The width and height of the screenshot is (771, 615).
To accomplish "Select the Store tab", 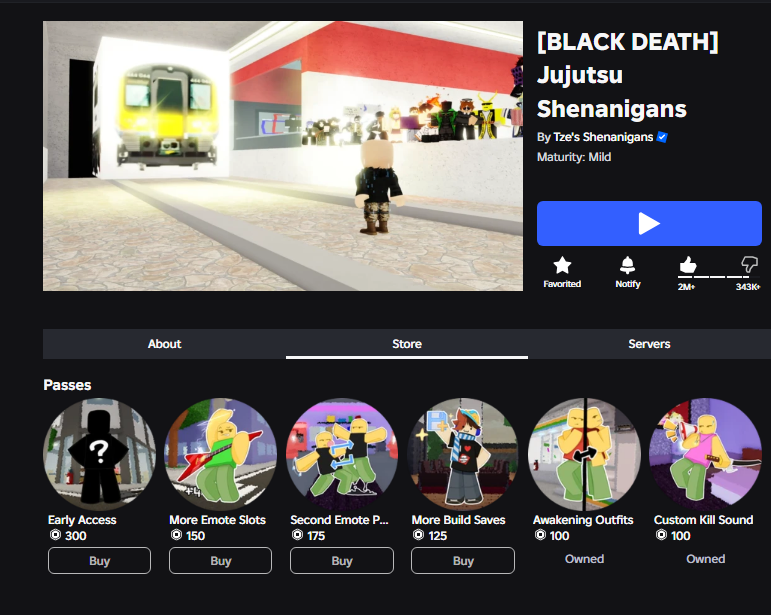I will click(x=407, y=344).
